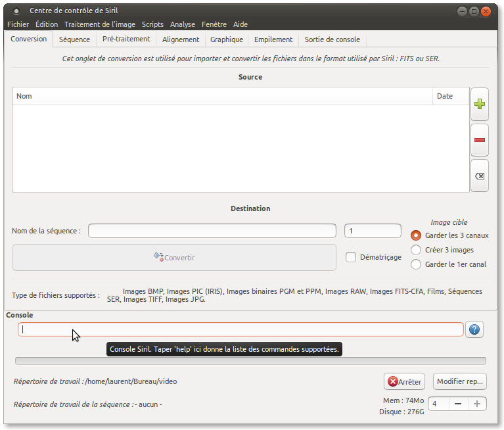Click Modifier rep... button
The image size is (504, 430).
pyautogui.click(x=460, y=381)
